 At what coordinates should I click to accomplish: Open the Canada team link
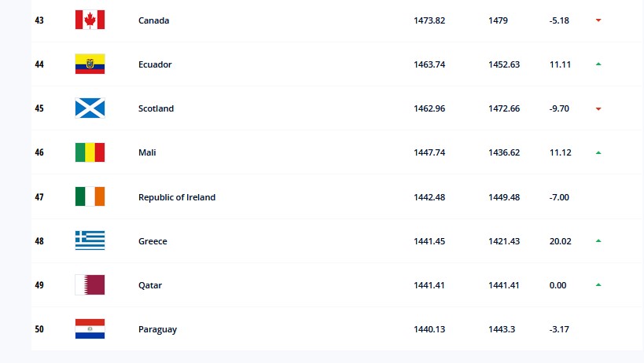tap(153, 20)
